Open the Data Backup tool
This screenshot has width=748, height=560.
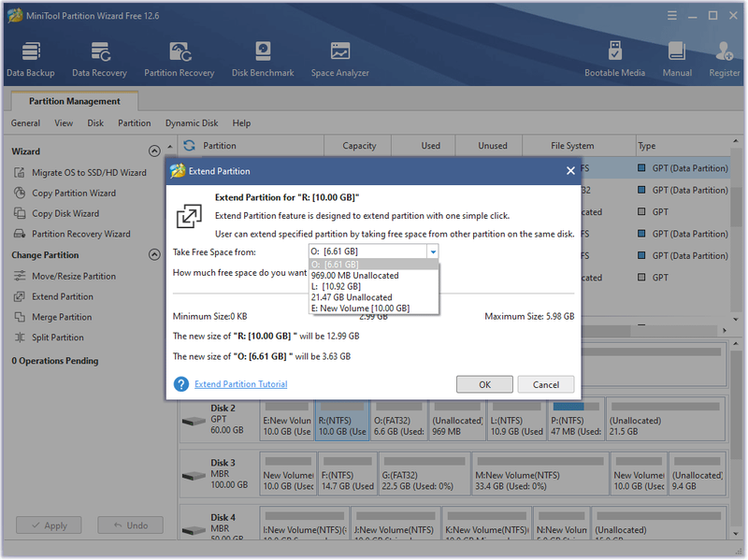point(31,59)
